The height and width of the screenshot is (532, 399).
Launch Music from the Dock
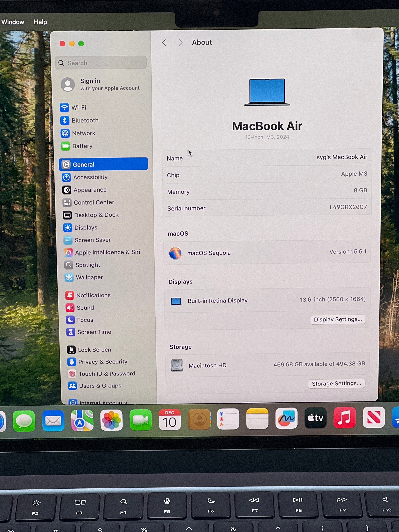[x=344, y=417]
